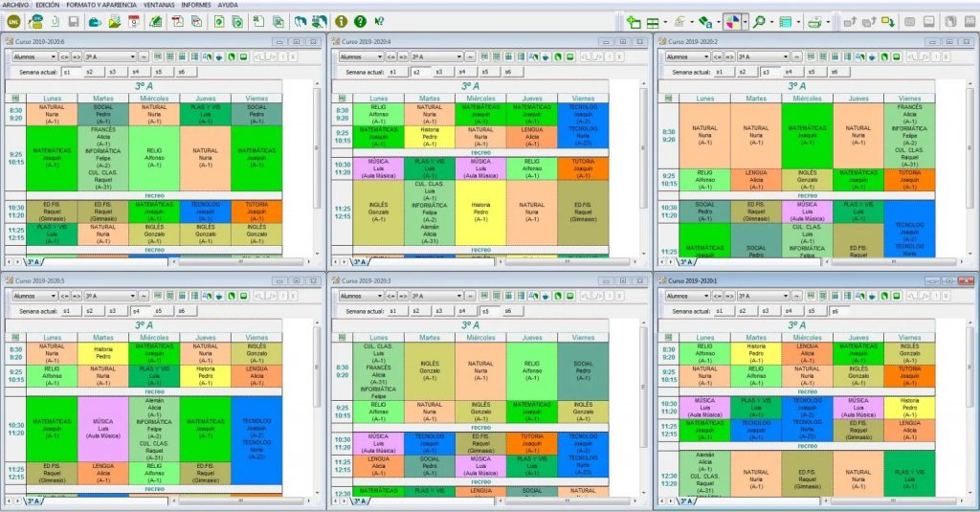Open the green information icon

(341, 21)
